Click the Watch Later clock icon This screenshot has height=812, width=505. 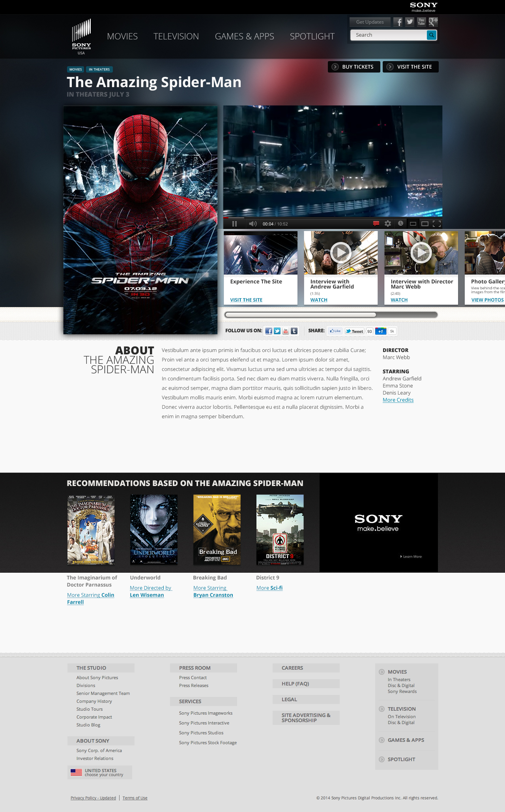400,223
